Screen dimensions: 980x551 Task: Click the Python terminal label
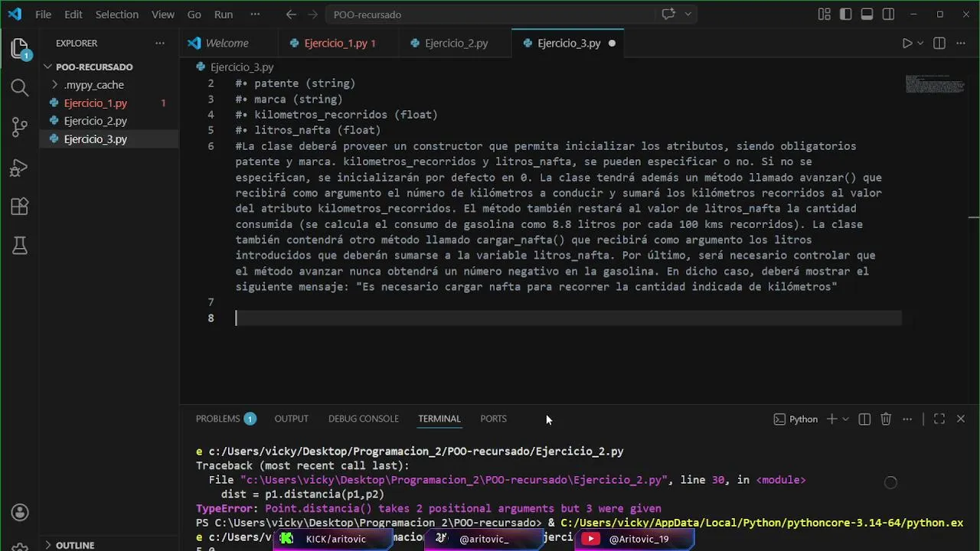point(795,419)
